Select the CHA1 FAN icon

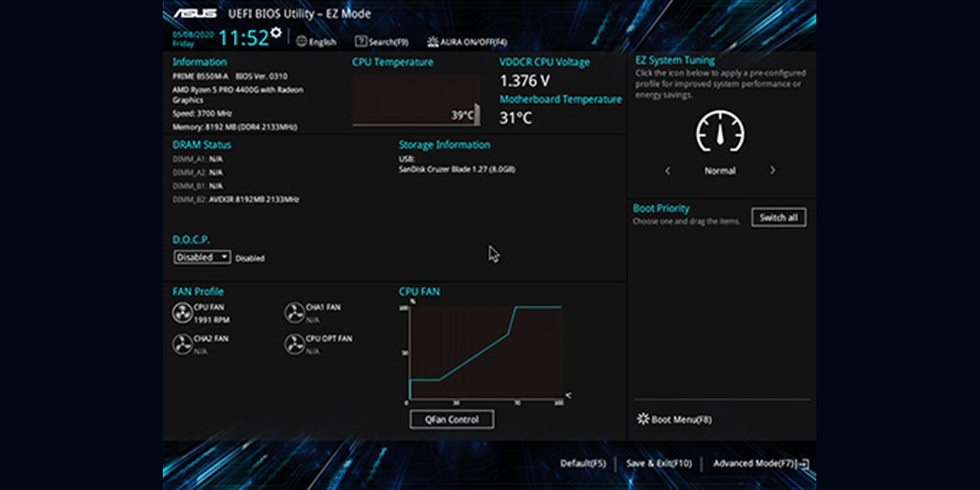pos(293,313)
